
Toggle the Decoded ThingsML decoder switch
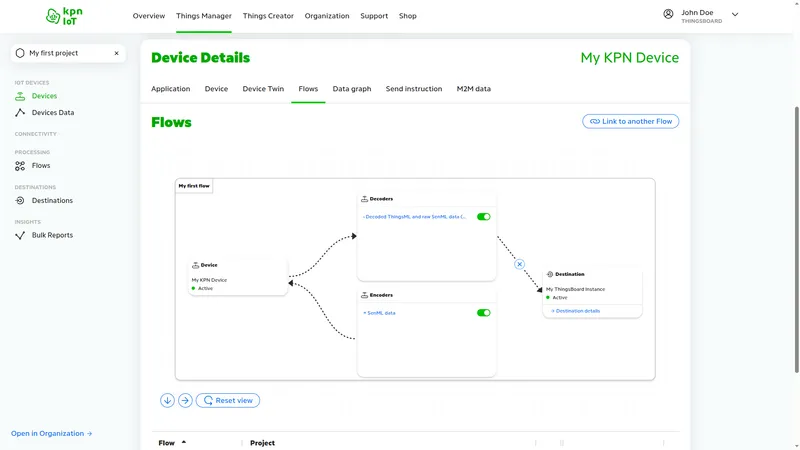[484, 217]
